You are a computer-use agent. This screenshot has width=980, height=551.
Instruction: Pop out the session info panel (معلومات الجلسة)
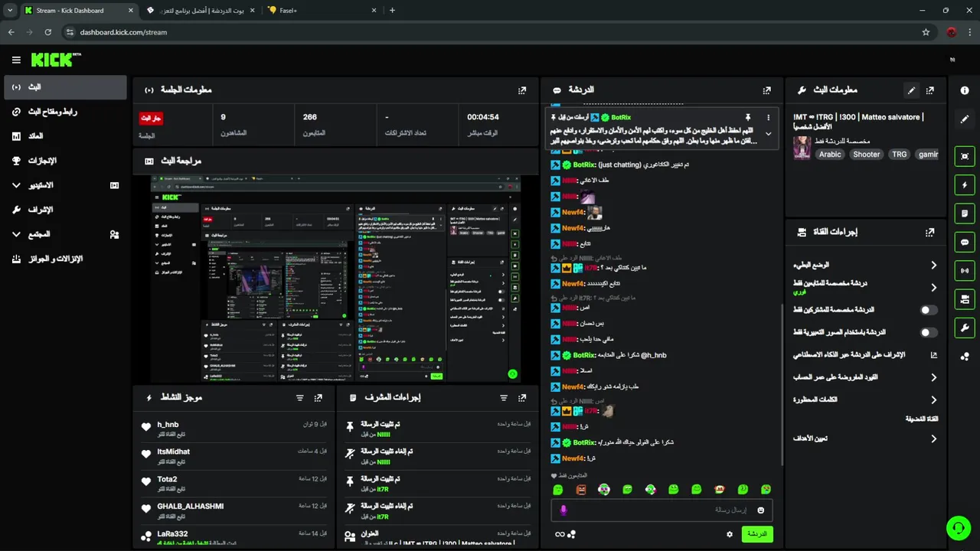(x=522, y=90)
